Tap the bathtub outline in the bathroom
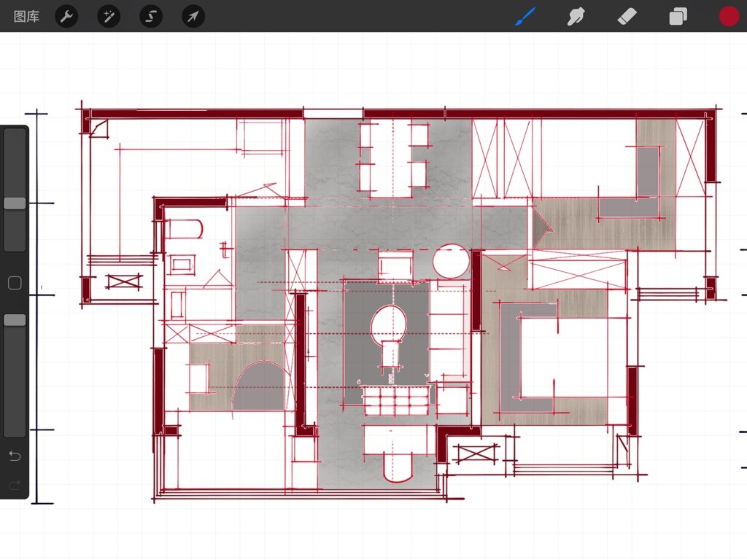 (x=182, y=230)
